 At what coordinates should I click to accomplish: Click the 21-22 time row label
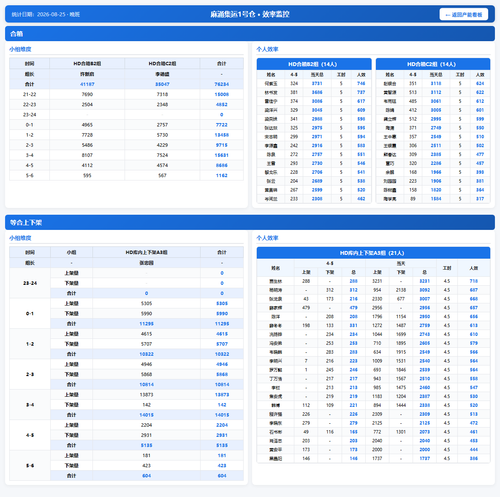29,94
